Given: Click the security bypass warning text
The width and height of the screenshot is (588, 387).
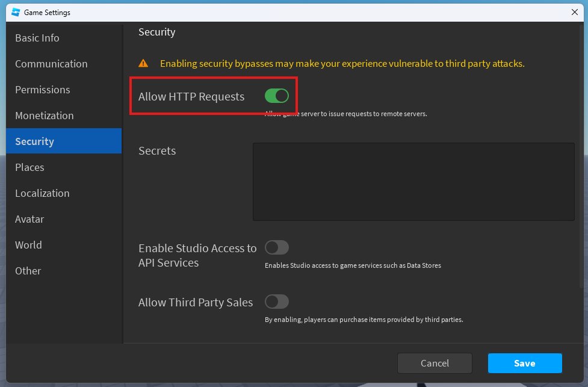Looking at the screenshot, I should [342, 63].
